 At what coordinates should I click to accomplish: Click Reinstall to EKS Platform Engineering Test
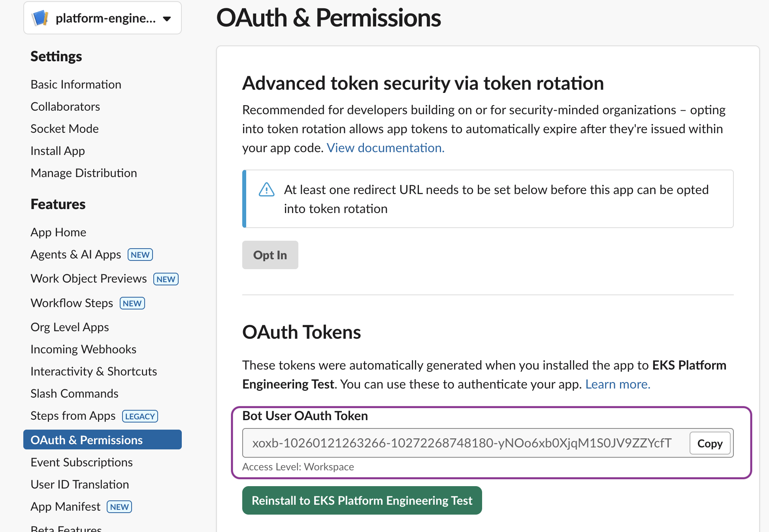(362, 500)
